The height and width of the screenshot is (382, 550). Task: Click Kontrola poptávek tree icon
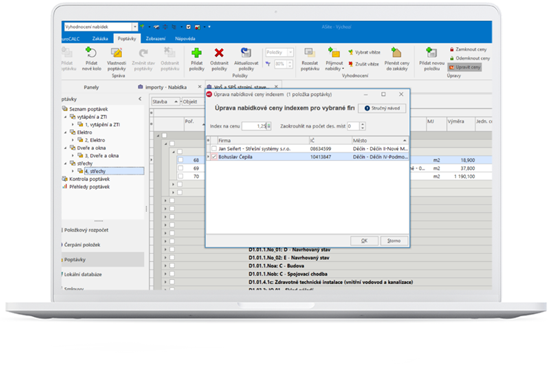[x=65, y=179]
